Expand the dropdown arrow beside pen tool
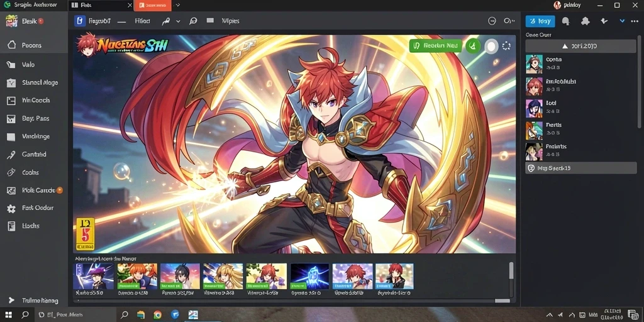 178,21
